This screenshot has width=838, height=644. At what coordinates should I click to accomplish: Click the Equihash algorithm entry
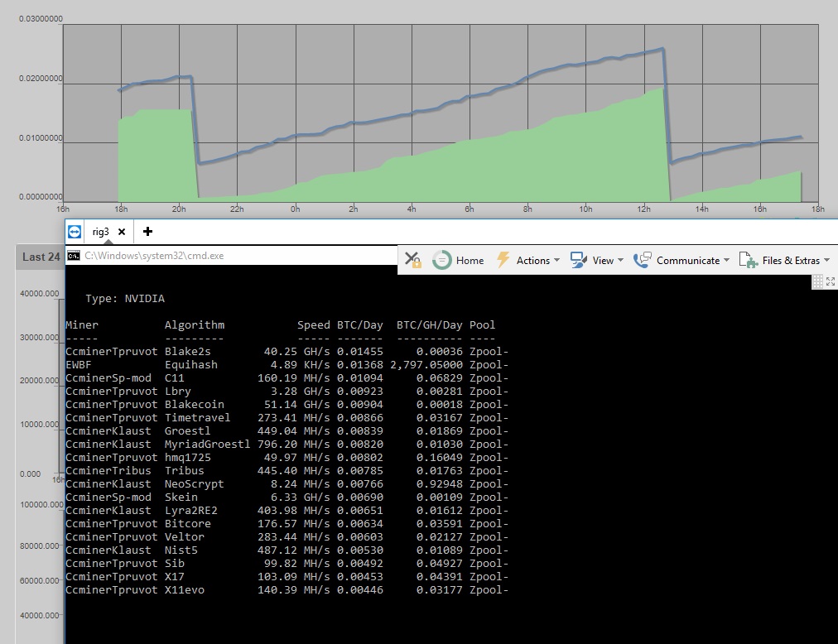coord(190,365)
